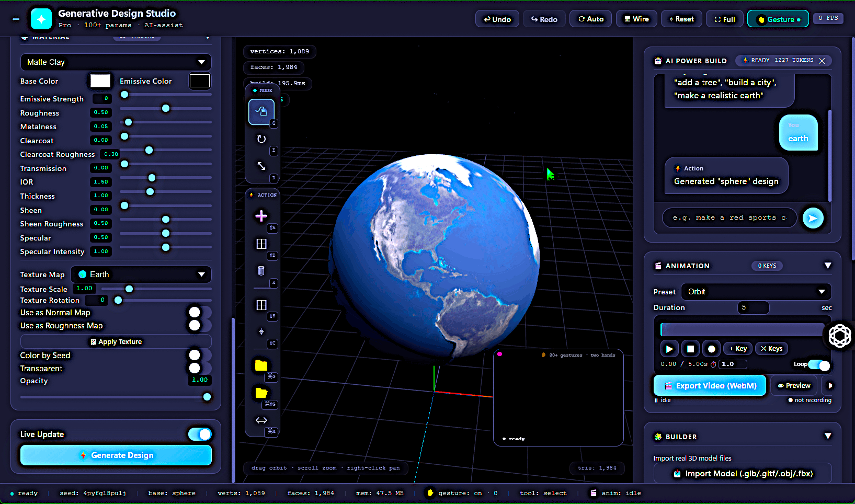Collapse sidebar with the top-left dash icon
The image size is (855, 504).
coord(16,19)
